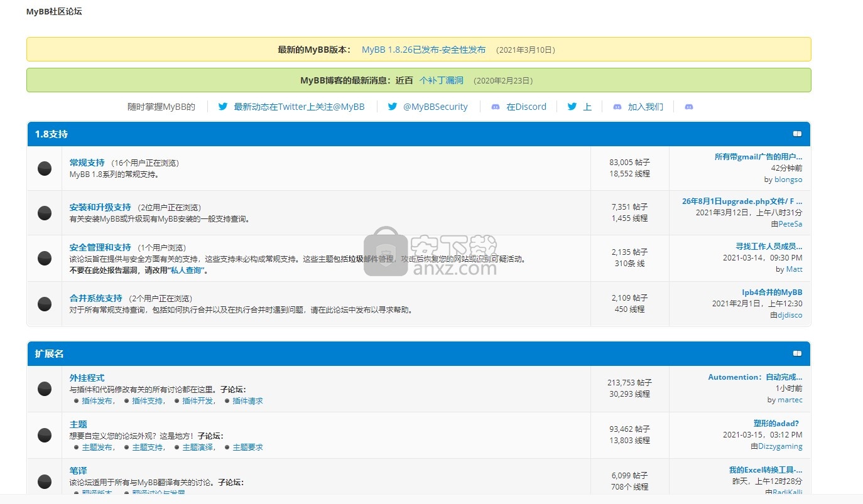Click the forum status icon for 笔译
The width and height of the screenshot is (863, 504).
(45, 481)
